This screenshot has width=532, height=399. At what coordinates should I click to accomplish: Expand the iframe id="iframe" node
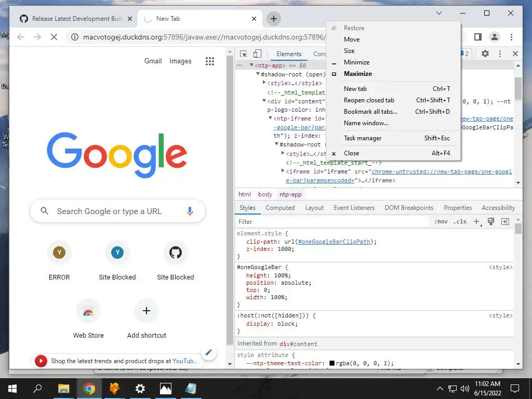283,171
